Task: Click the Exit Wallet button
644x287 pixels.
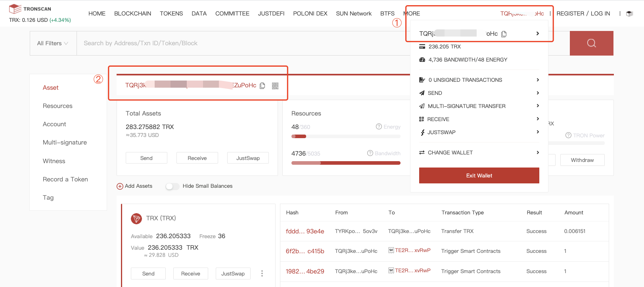Action: tap(479, 175)
